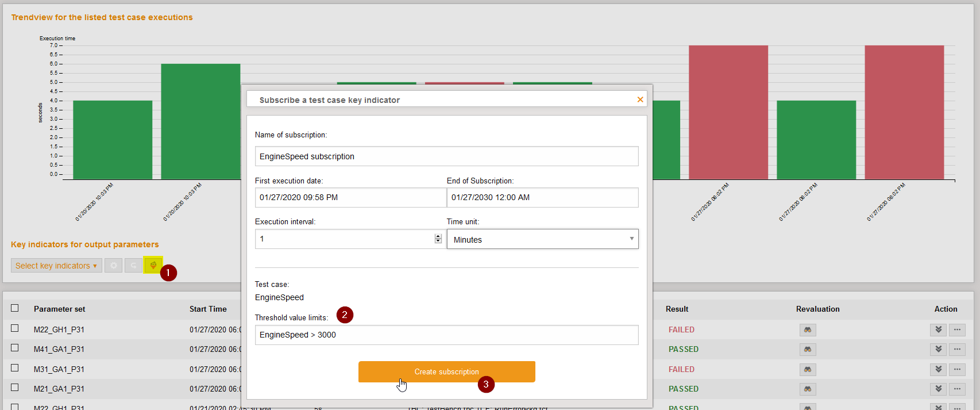Click the refresh arrow icon beside key indicators
The image size is (980, 410).
tap(133, 266)
